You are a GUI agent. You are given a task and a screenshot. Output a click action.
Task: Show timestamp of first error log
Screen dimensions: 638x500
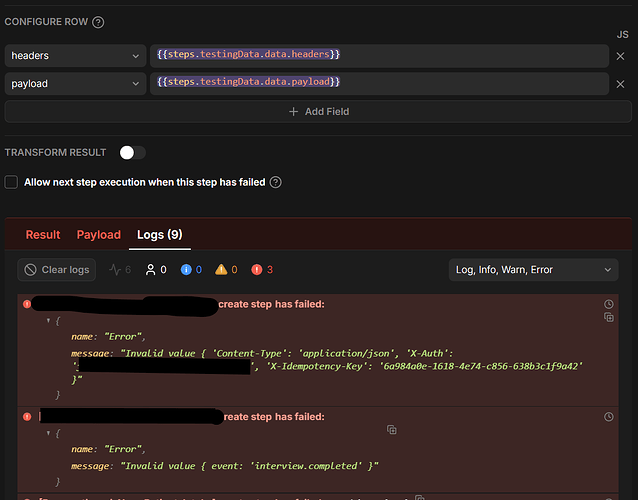(609, 304)
